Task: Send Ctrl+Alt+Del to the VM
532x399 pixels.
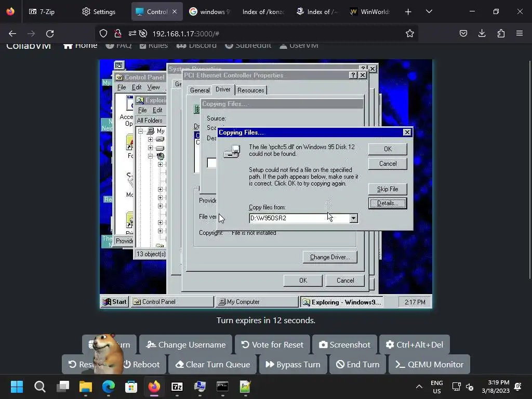Action: [x=414, y=345]
